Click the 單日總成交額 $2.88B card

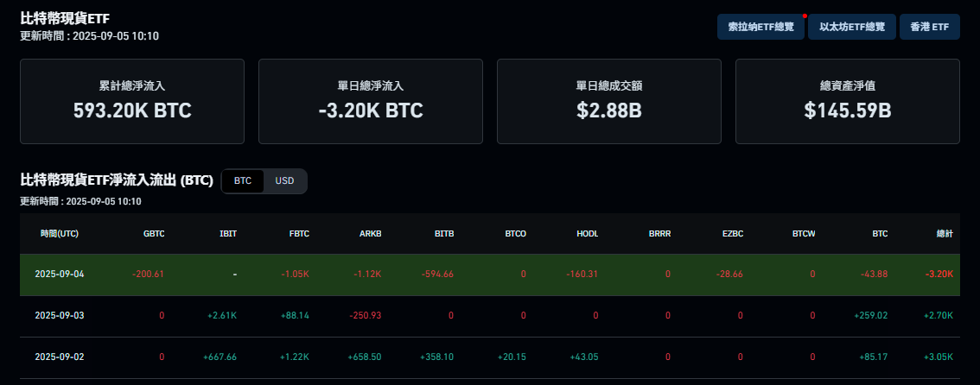(x=608, y=102)
